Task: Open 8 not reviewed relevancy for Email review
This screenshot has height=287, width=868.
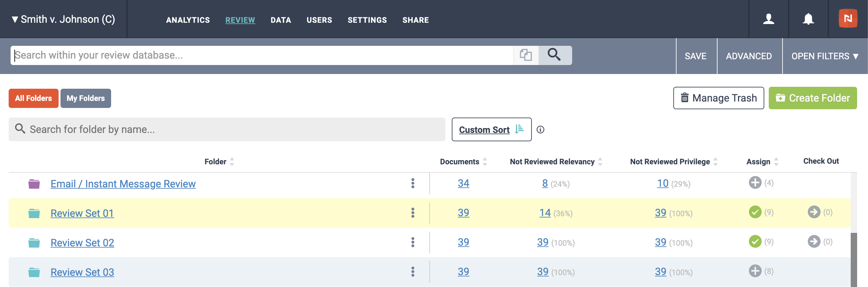Action: pos(545,183)
